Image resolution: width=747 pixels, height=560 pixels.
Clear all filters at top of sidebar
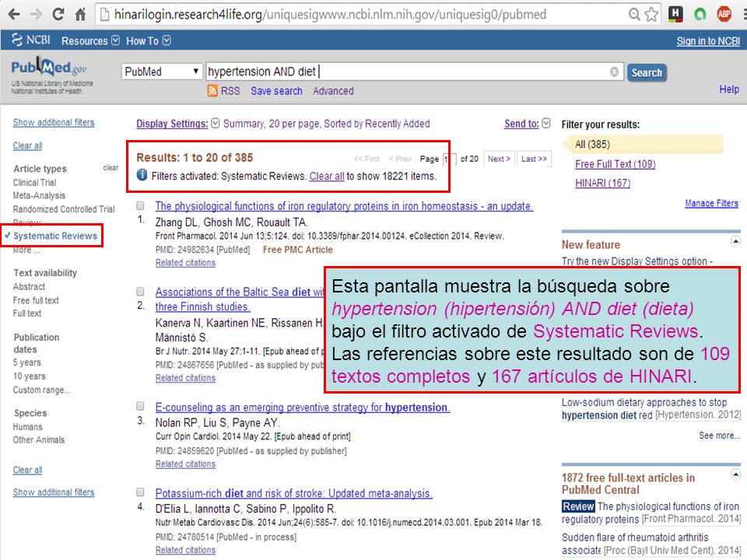[x=27, y=145]
